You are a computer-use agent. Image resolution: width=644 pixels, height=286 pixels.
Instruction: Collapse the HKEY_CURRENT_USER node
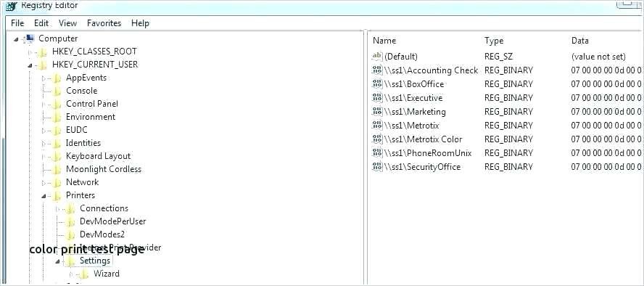point(30,65)
